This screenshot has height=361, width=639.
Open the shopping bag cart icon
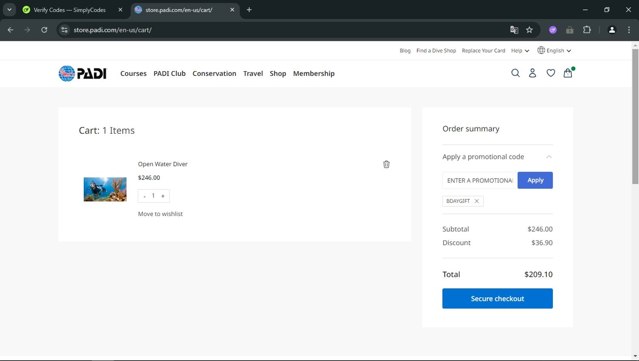click(568, 73)
